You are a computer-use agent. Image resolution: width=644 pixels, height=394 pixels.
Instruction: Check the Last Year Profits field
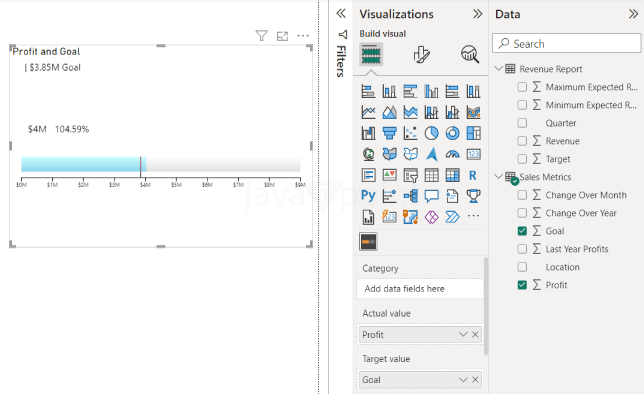pos(522,249)
